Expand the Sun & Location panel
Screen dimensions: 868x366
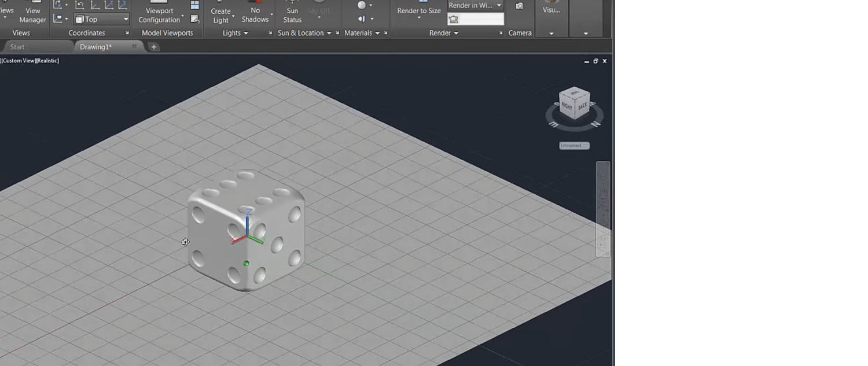[305, 33]
